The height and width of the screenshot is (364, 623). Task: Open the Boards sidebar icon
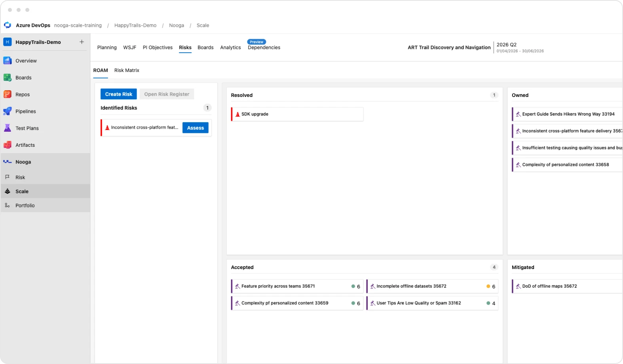[8, 78]
